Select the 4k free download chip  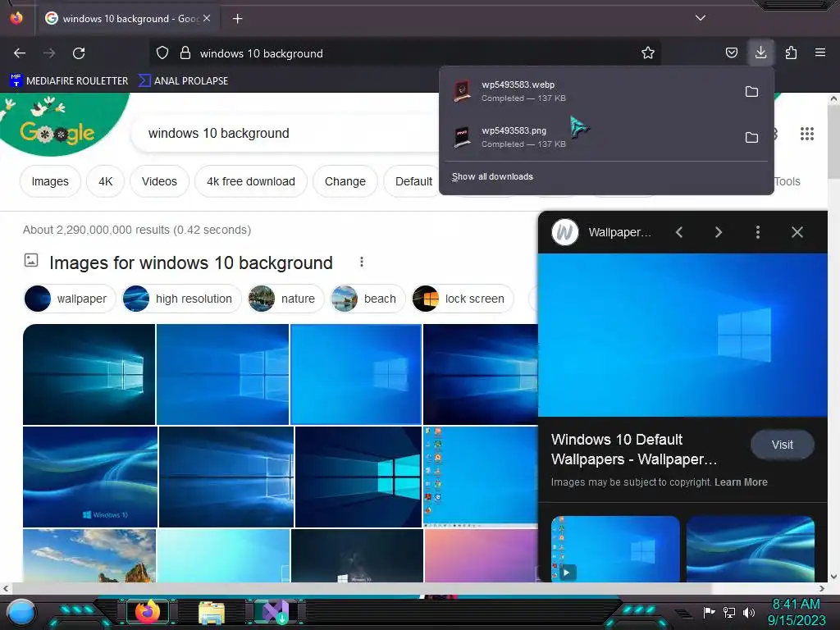(251, 181)
